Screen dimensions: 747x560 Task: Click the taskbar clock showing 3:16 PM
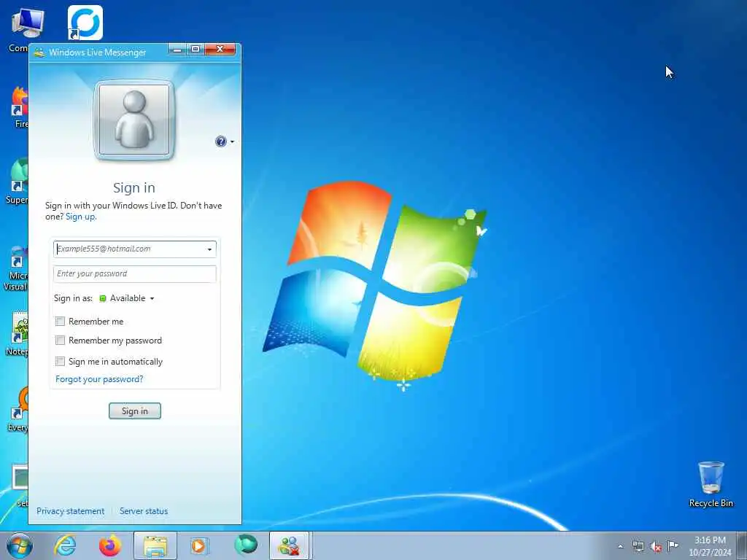(710, 546)
